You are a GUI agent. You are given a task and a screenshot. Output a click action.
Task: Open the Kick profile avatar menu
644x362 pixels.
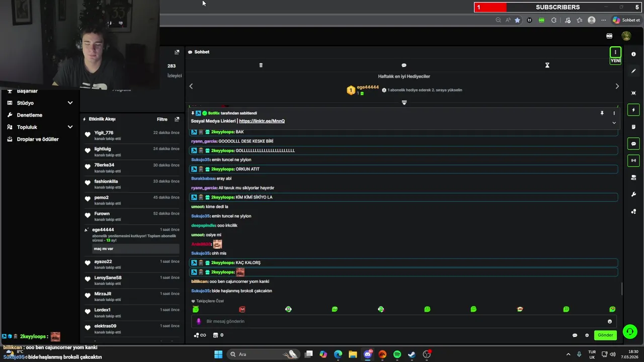626,36
